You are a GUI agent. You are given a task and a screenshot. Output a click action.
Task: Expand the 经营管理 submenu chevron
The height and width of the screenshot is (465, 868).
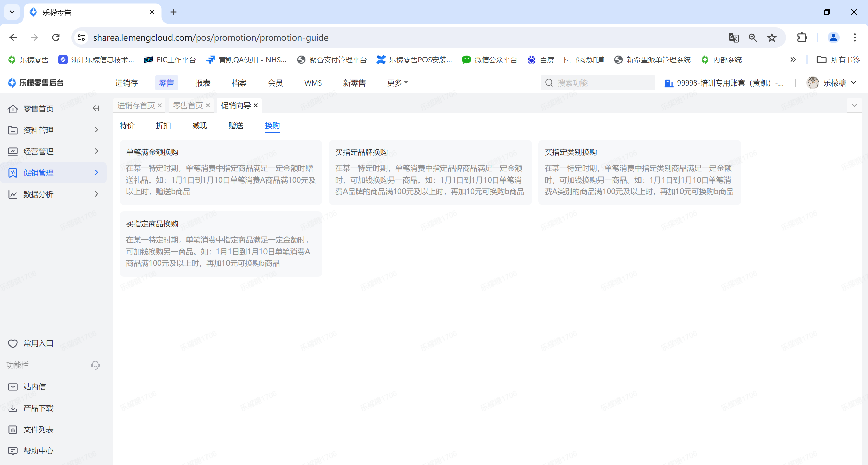(x=97, y=151)
